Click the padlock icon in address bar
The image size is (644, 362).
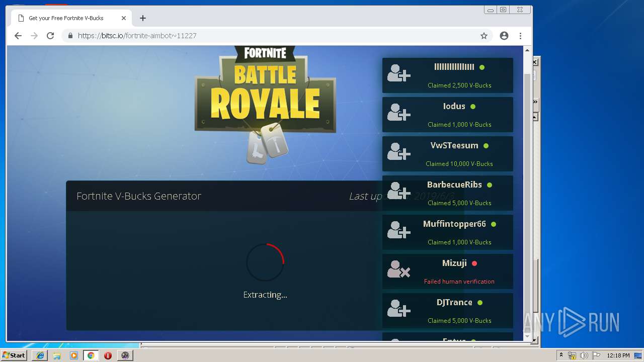pyautogui.click(x=70, y=36)
